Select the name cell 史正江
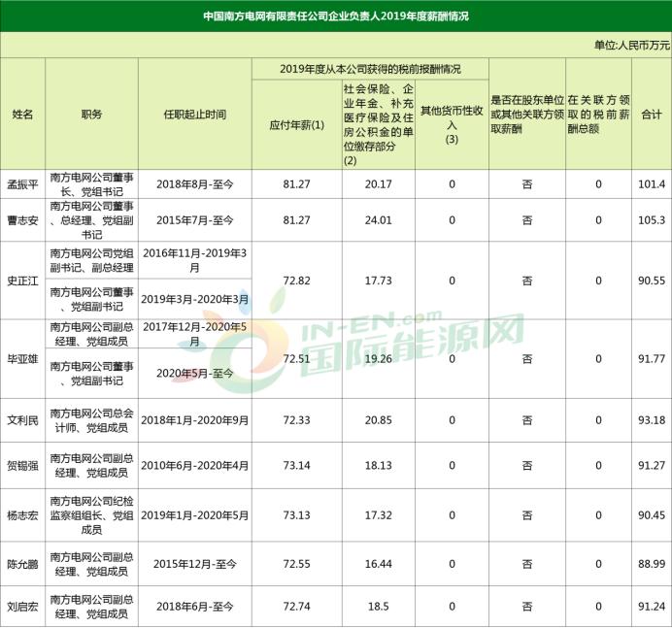Image resolution: width=672 pixels, height=628 pixels. pos(22,281)
